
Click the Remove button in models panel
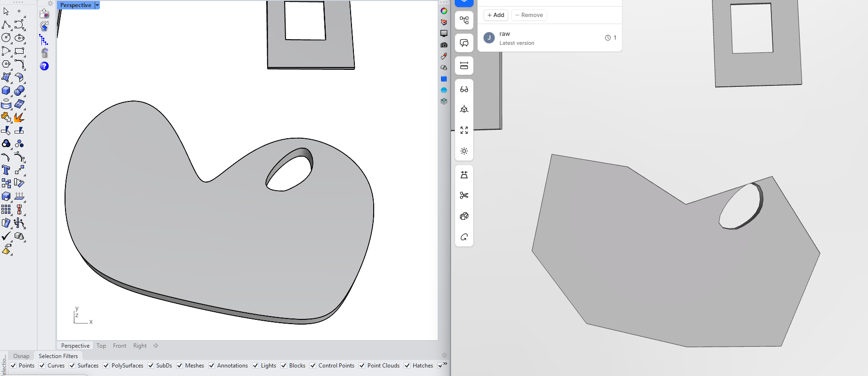coord(529,15)
